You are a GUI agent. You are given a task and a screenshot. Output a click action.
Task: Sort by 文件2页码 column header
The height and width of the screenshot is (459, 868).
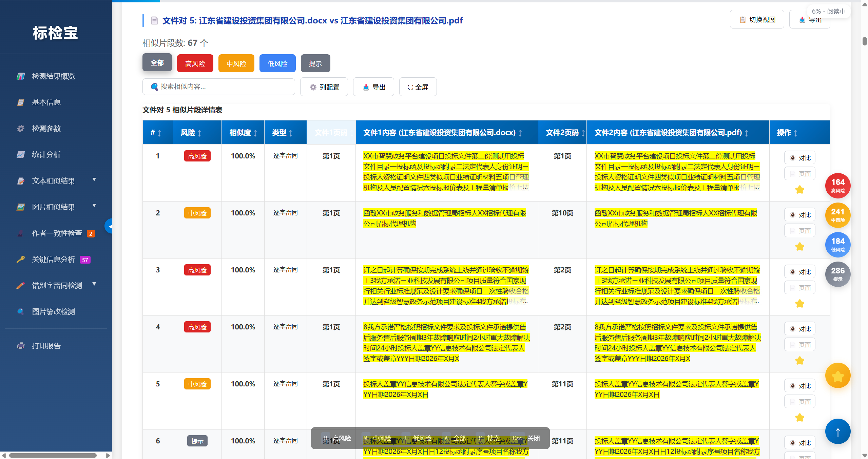pyautogui.click(x=562, y=133)
